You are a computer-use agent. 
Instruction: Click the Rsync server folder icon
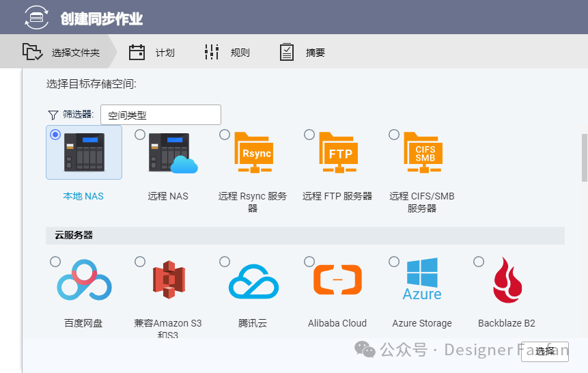coord(253,153)
